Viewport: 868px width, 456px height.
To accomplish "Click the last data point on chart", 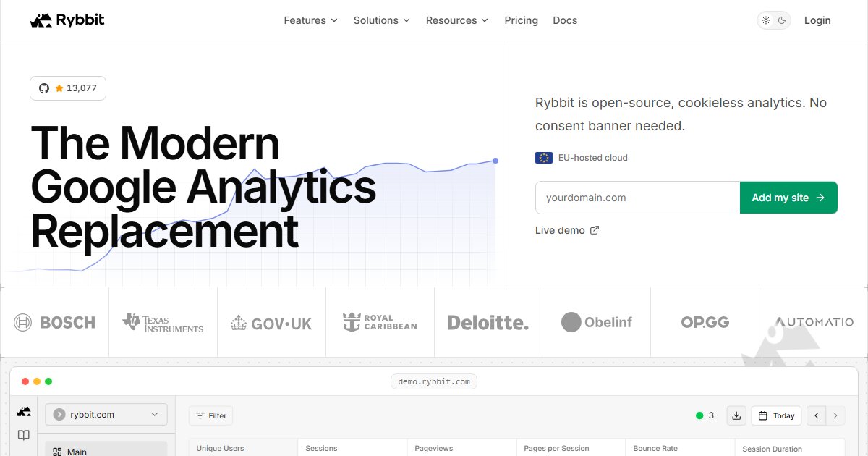I will click(495, 161).
